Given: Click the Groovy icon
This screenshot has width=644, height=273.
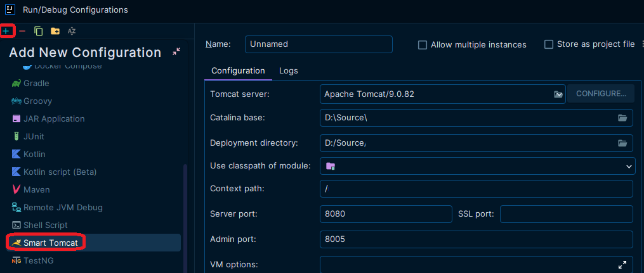Looking at the screenshot, I should tap(16, 101).
